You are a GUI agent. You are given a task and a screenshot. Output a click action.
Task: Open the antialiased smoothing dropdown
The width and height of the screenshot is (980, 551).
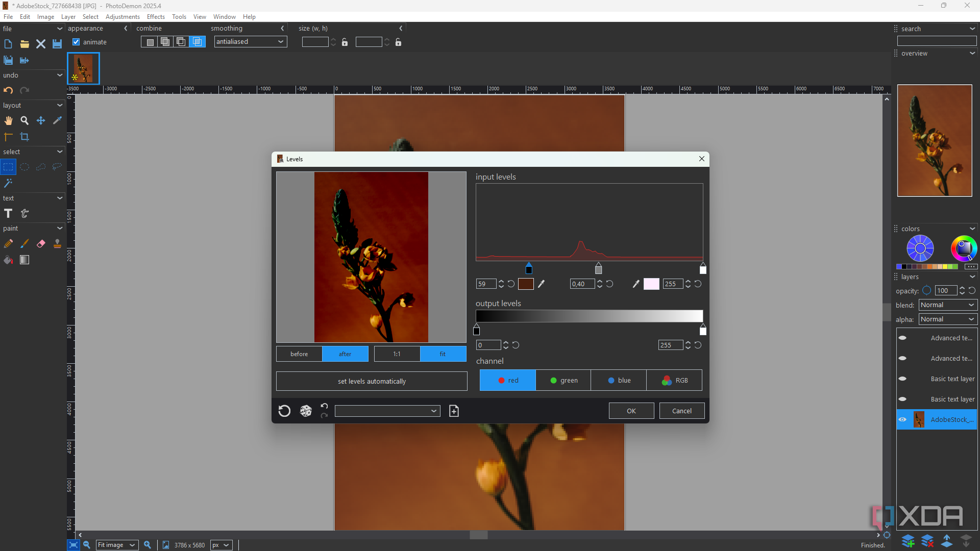pos(250,42)
